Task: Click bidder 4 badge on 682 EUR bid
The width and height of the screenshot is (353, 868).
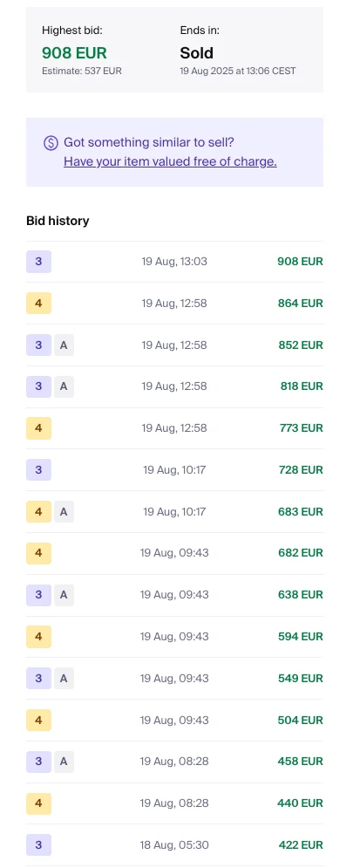Action: (38, 553)
